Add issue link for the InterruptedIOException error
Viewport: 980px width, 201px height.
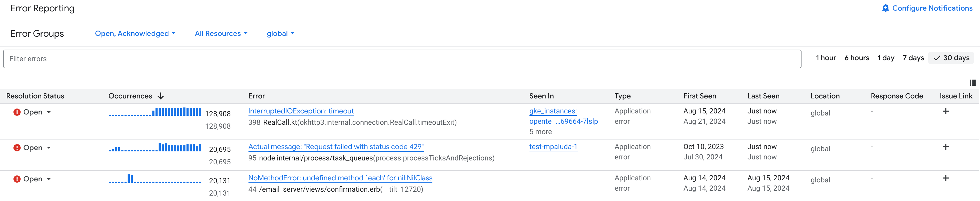pos(946,111)
